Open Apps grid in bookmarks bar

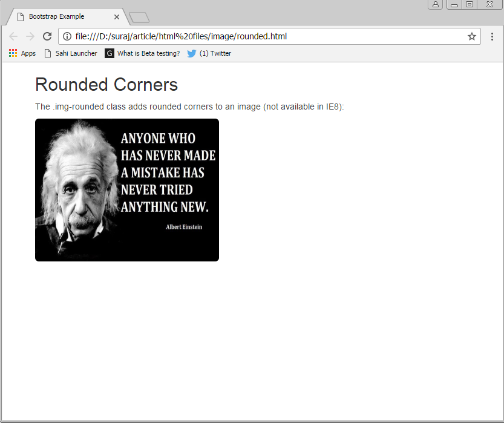[22, 53]
